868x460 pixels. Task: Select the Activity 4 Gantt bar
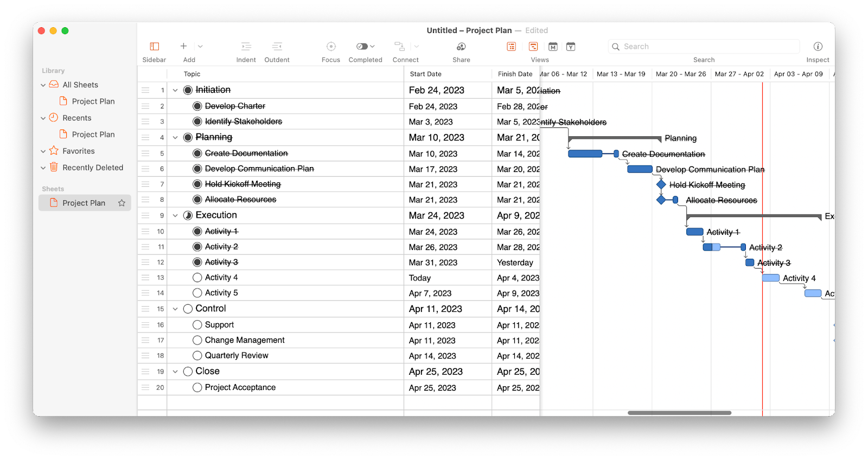[771, 278]
